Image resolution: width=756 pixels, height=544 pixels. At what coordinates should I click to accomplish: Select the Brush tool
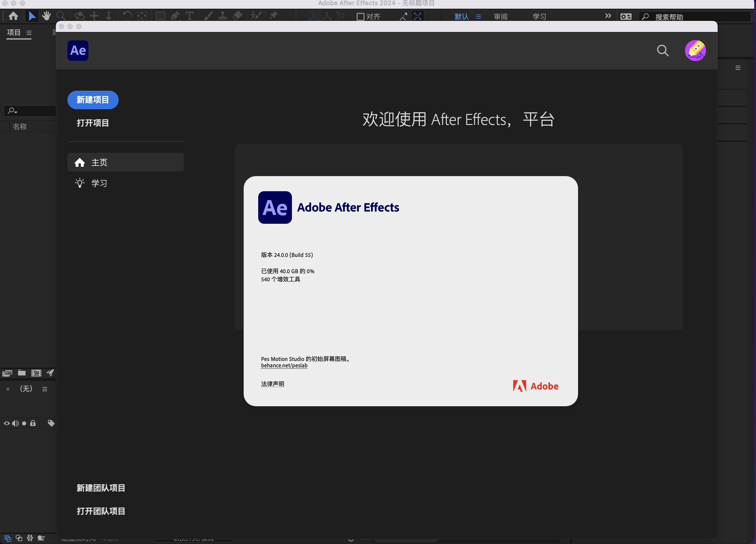click(x=208, y=16)
